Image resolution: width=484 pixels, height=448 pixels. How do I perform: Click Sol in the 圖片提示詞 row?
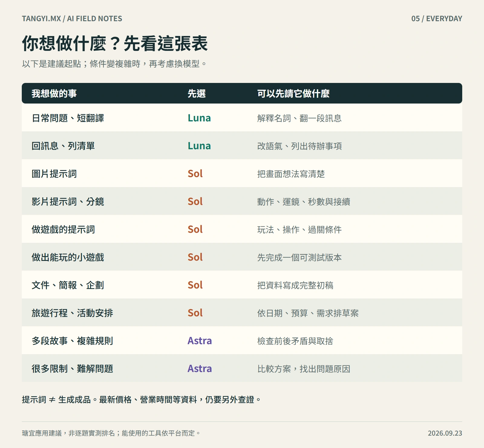[195, 174]
